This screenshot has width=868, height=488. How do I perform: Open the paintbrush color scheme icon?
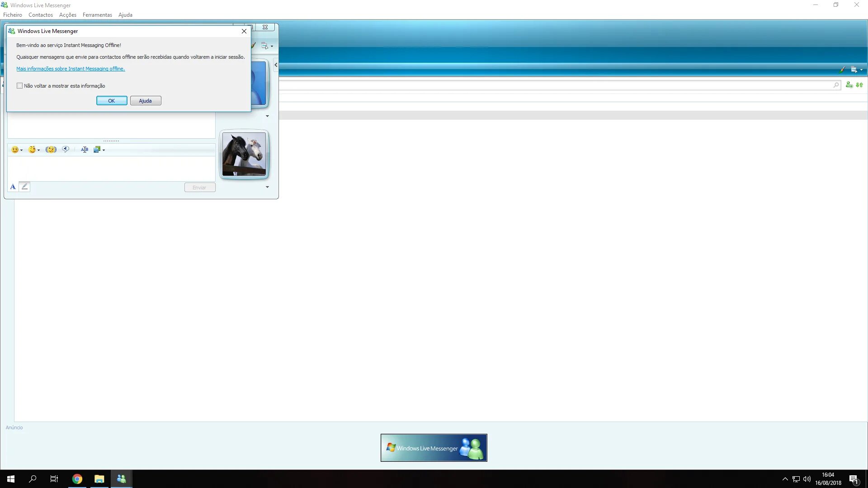(842, 70)
